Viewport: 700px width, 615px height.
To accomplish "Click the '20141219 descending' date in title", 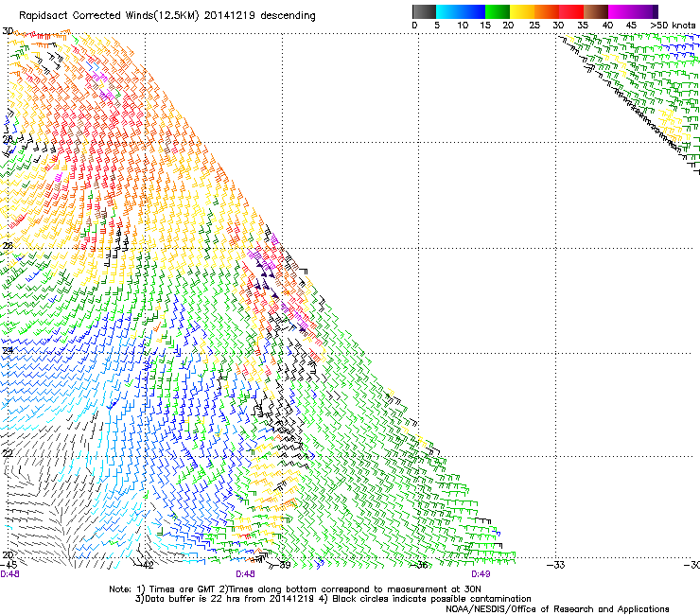I will 260,16.
